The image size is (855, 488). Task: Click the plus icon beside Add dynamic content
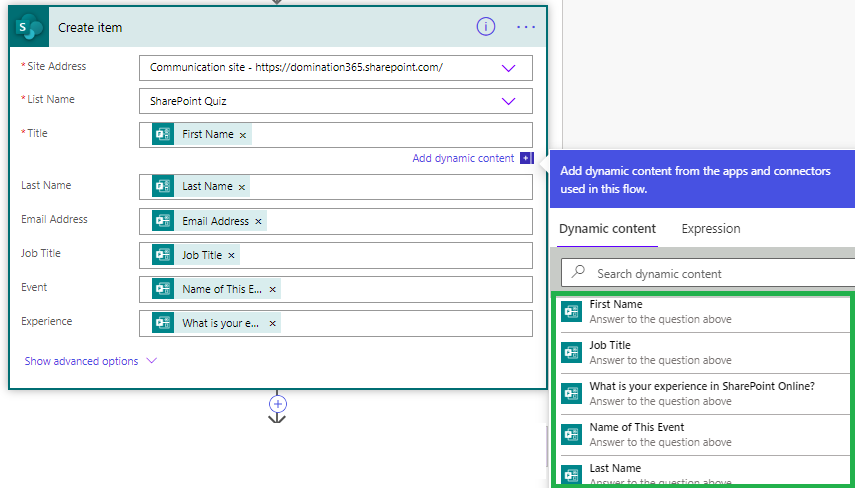coord(526,158)
